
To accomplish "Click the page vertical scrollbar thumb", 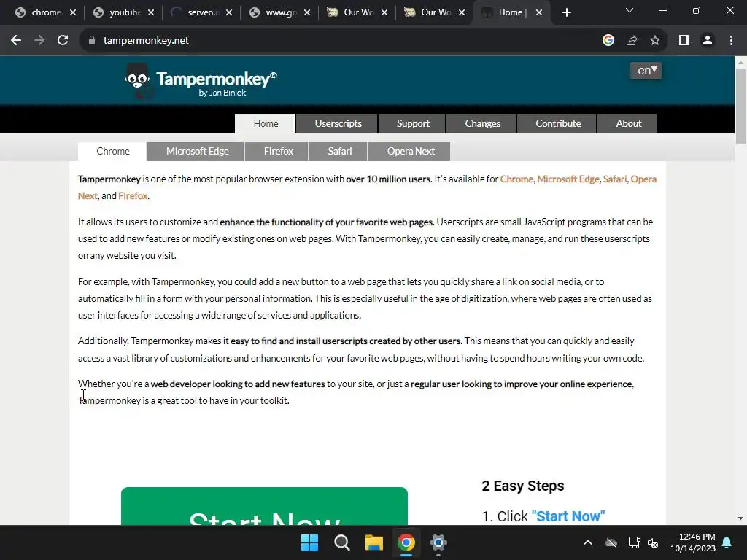I will tap(740, 105).
